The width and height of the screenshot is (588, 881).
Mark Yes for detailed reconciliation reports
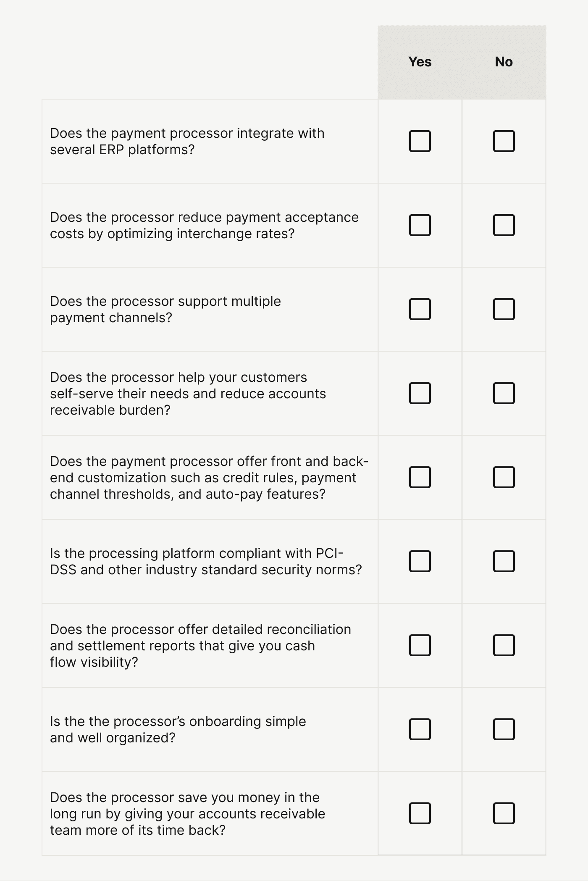point(420,645)
